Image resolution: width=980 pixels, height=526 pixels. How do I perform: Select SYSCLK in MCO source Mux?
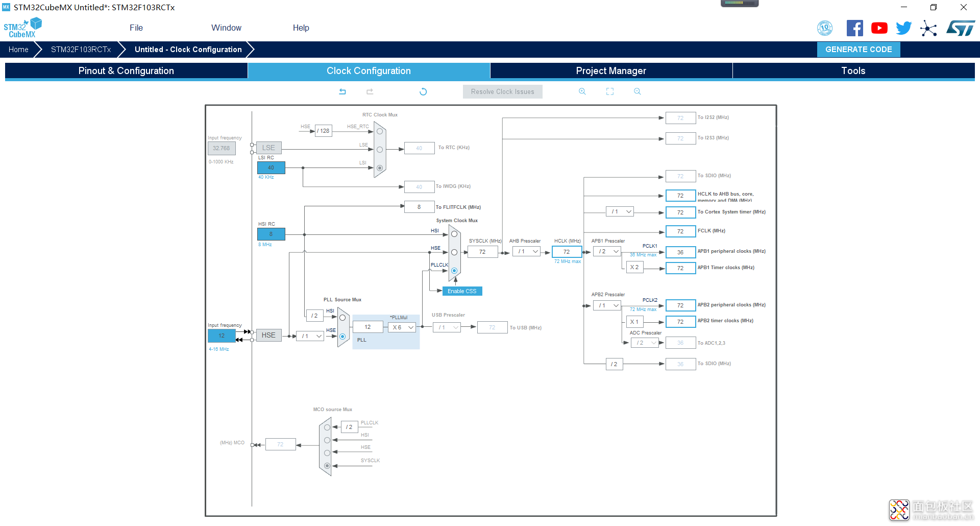point(327,466)
